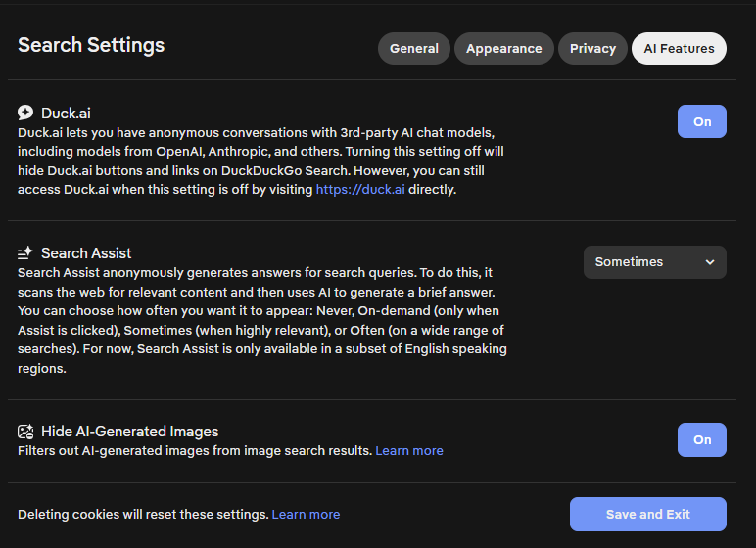Viewport: 756px width, 548px height.
Task: Go to the Privacy tab
Action: 592,49
